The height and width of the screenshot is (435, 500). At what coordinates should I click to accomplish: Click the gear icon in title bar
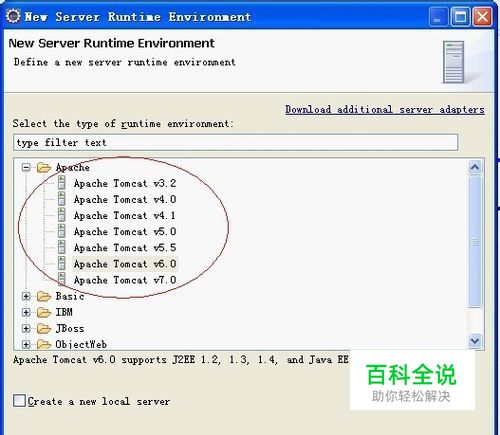[x=13, y=16]
